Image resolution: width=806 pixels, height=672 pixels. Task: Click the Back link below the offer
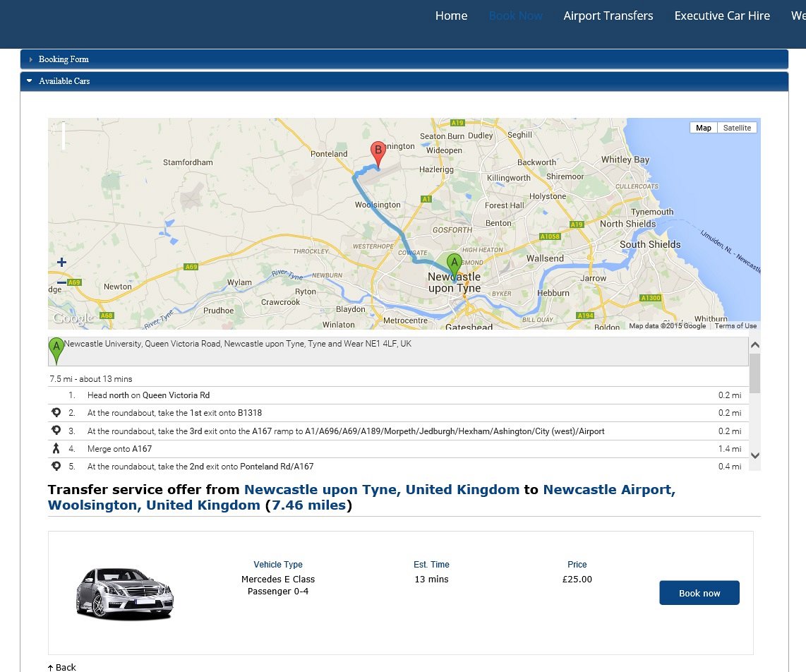tap(62, 667)
